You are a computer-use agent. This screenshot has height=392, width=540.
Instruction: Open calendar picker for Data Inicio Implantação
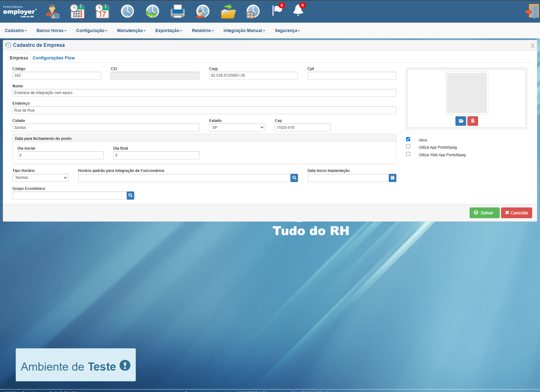(x=392, y=178)
